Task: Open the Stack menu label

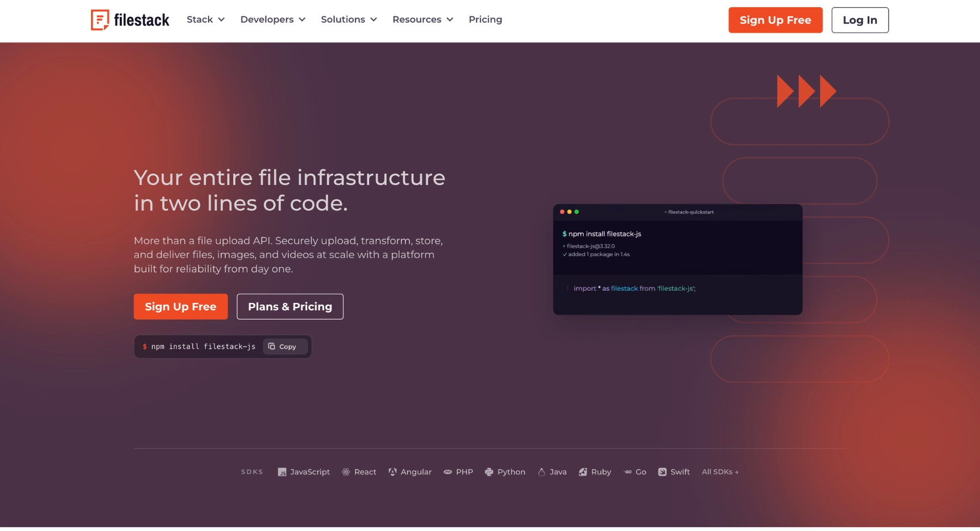Action: (200, 20)
